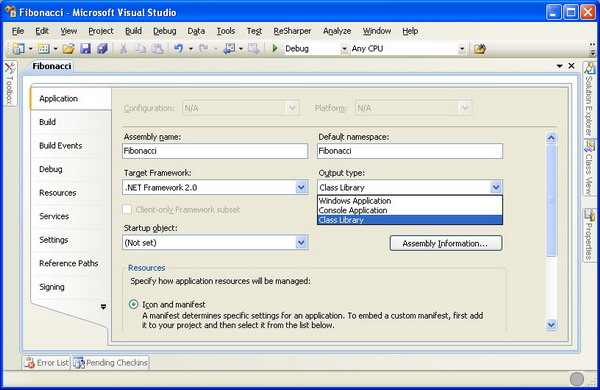Image resolution: width=600 pixels, height=390 pixels.
Task: Choose Windows Application from output type list
Action: click(410, 201)
